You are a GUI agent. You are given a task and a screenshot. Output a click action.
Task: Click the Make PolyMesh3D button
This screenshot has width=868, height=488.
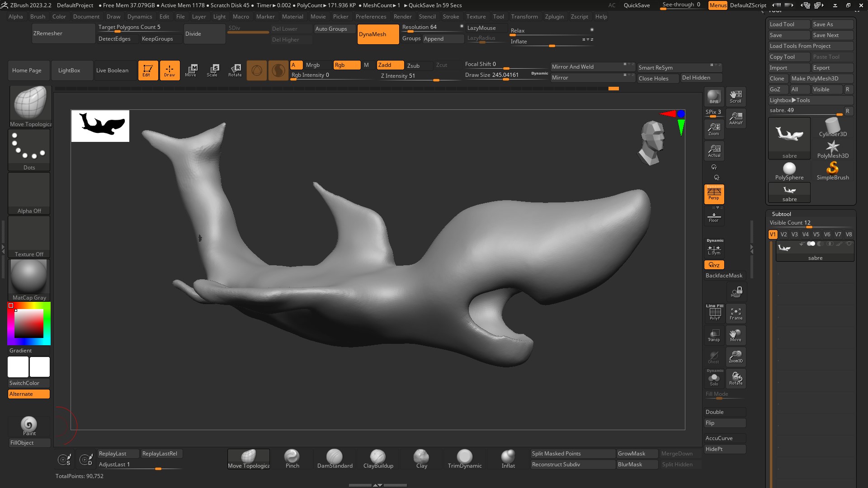coord(821,79)
